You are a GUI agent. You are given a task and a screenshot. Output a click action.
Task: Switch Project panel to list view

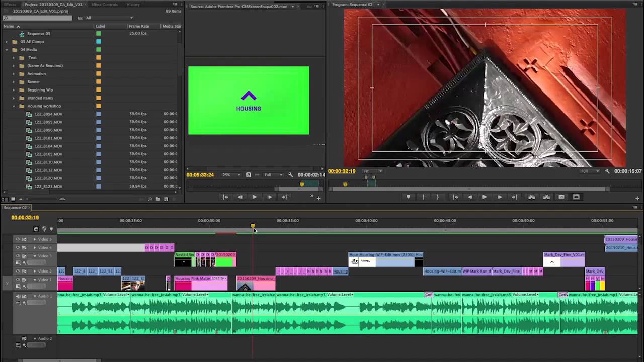[x=5, y=199]
